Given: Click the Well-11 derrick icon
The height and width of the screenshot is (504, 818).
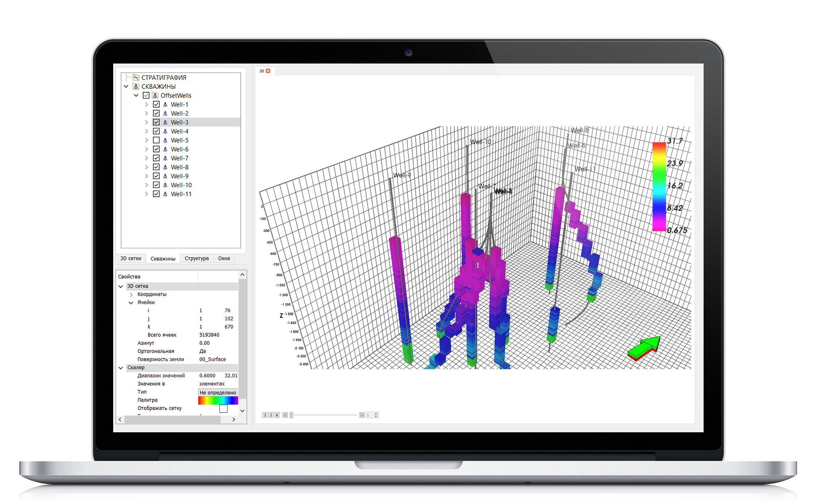Looking at the screenshot, I should point(165,194).
